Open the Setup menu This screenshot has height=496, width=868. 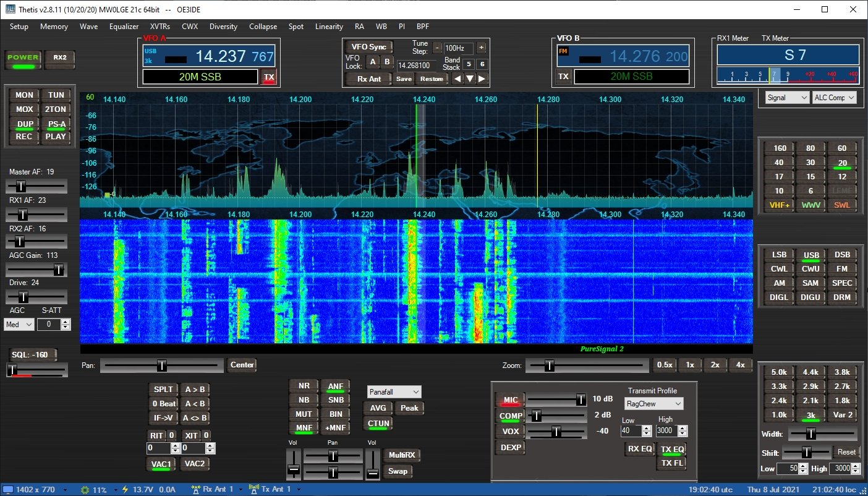click(19, 27)
